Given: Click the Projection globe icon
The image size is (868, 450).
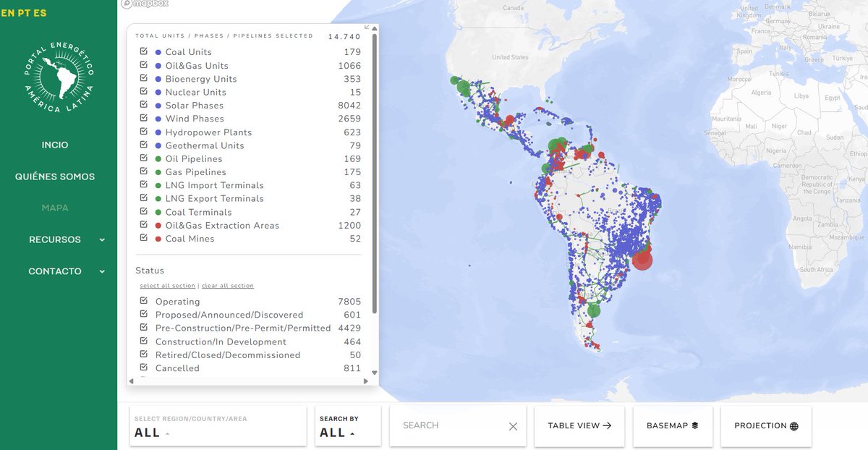Looking at the screenshot, I should point(793,425).
